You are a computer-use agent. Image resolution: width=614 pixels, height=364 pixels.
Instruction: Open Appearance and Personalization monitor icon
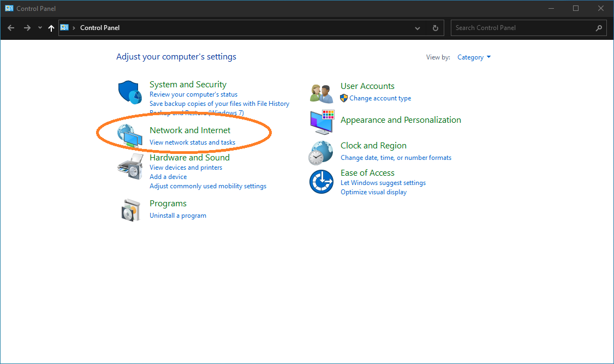[321, 122]
